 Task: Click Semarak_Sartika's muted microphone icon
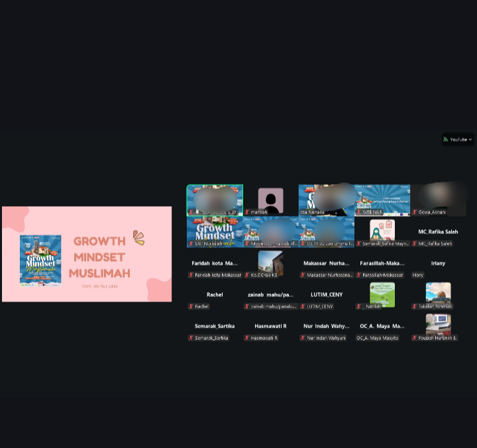pyautogui.click(x=191, y=337)
